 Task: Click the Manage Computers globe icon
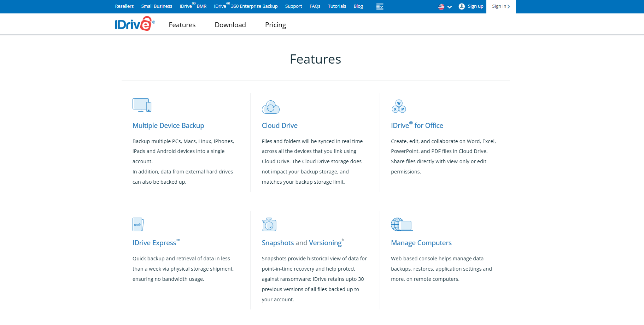pos(402,224)
